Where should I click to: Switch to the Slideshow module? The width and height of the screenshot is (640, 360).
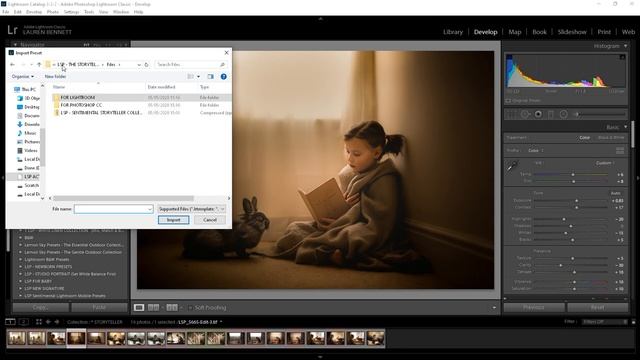pos(572,32)
